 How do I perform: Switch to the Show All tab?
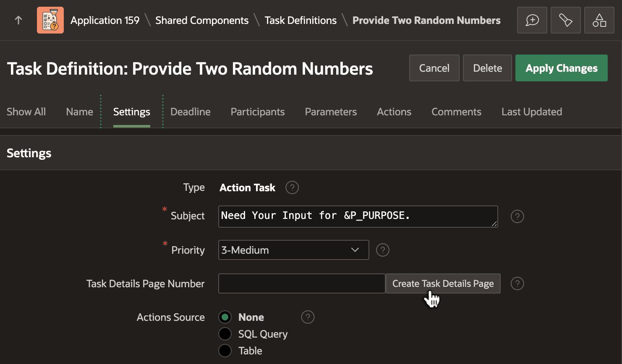point(26,112)
